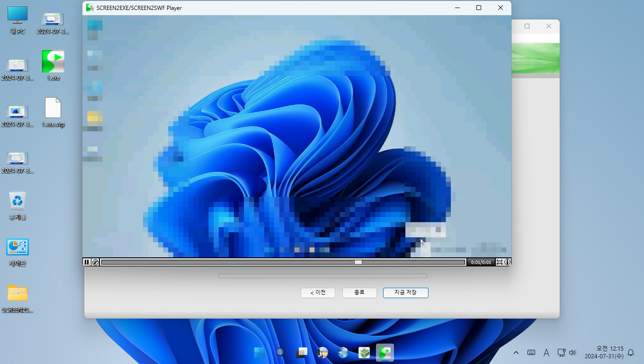Select the '내 PC' desktop icon
The width and height of the screenshot is (644, 364).
coord(18,20)
